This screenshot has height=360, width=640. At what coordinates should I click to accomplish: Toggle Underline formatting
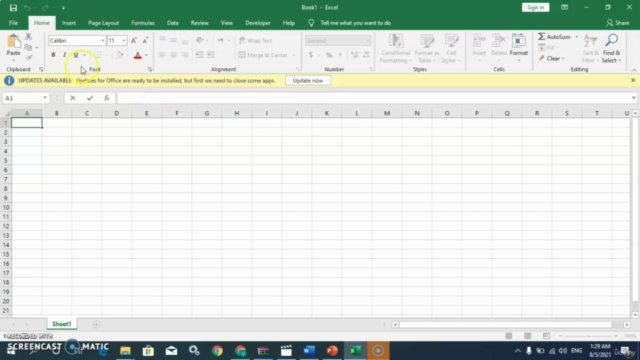click(76, 55)
